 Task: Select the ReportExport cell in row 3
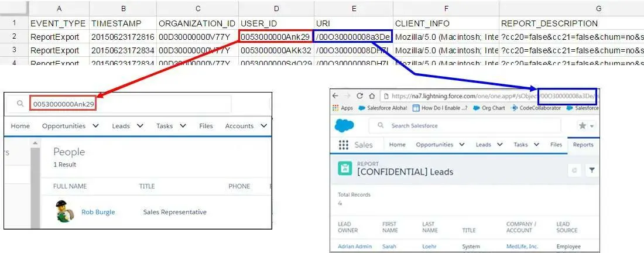(x=59, y=50)
